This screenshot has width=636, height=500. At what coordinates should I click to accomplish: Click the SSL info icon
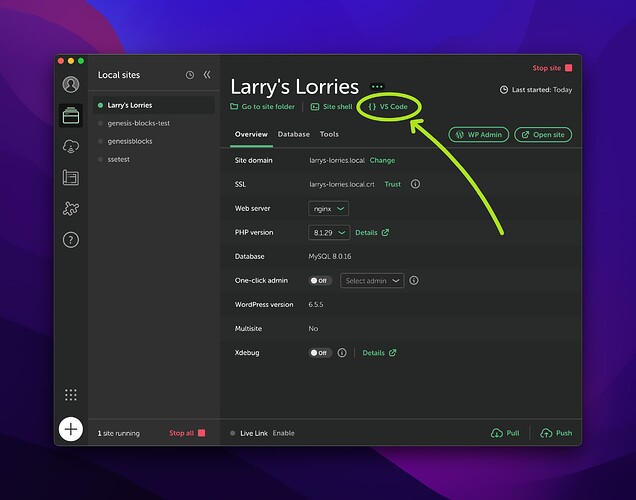(x=415, y=184)
